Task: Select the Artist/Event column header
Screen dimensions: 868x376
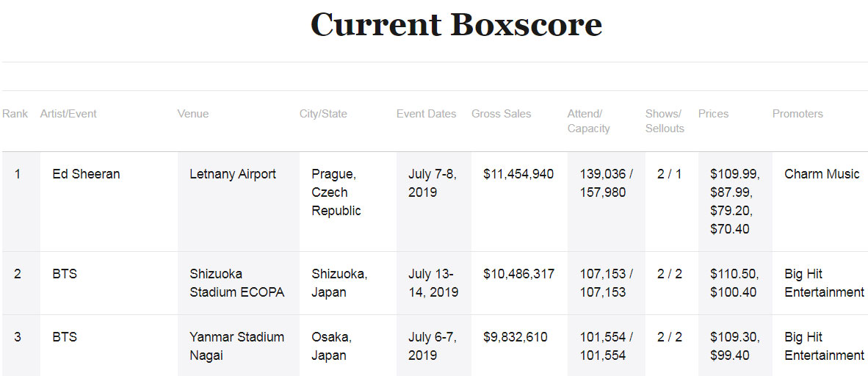Action: pos(68,114)
